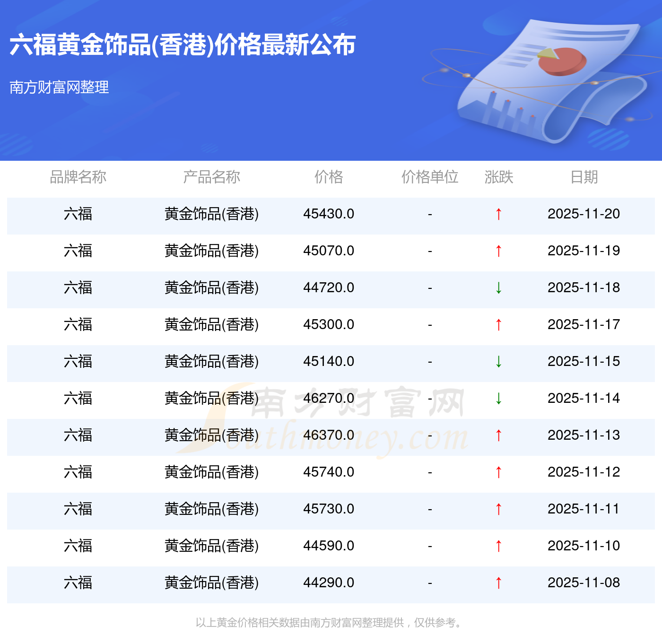The image size is (662, 644).
Task: Select price 44590.0
Action: point(329,546)
